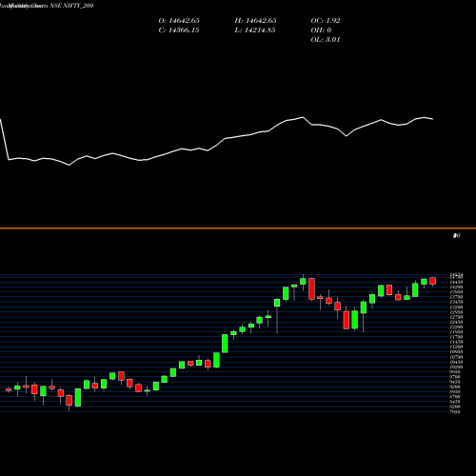Viewport: 476px width, 476px height.
Task: Click the NSE NIFTY_200 chart title
Action: coord(71,6)
